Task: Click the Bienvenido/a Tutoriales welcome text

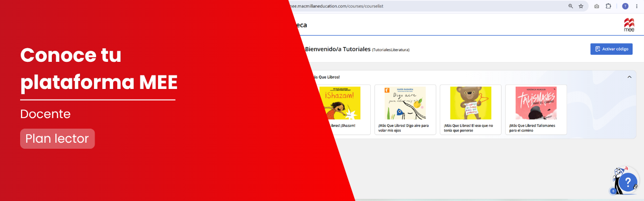Action: pyautogui.click(x=338, y=49)
